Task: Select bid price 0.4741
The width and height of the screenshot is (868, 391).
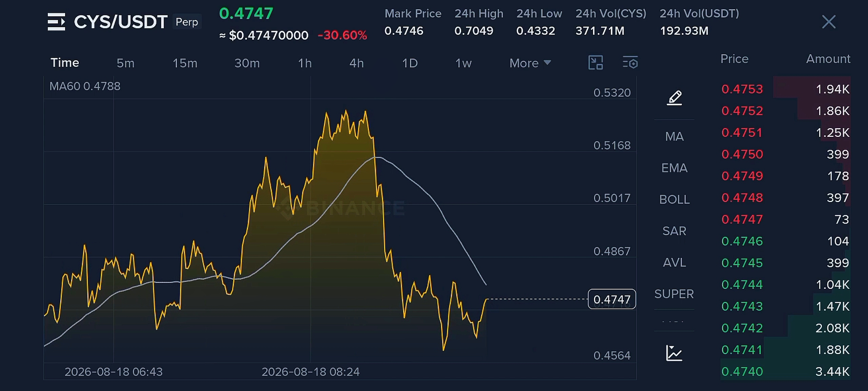Action: 742,350
